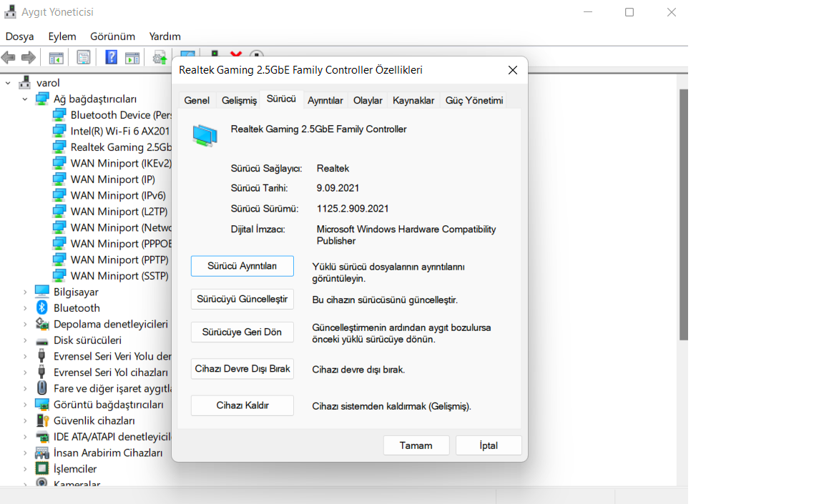Click the Depolama denetleyicileri icon
Viewport: 824px width, 504px height.
(x=42, y=324)
